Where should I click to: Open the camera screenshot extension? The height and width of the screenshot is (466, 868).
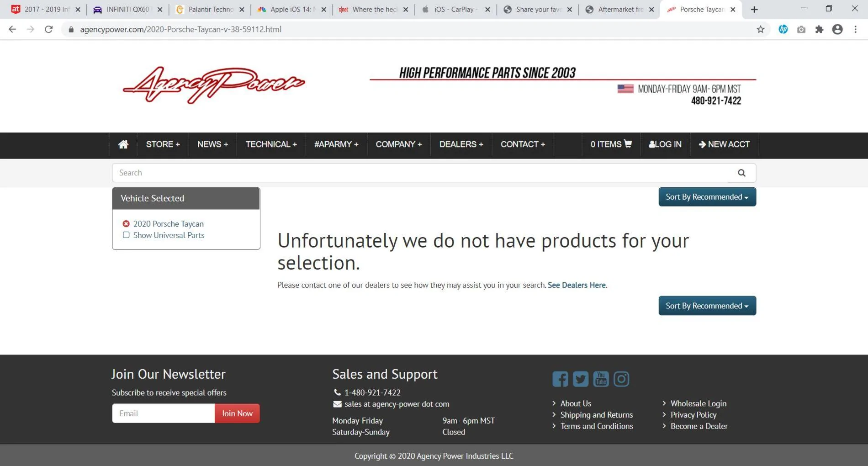tap(801, 29)
